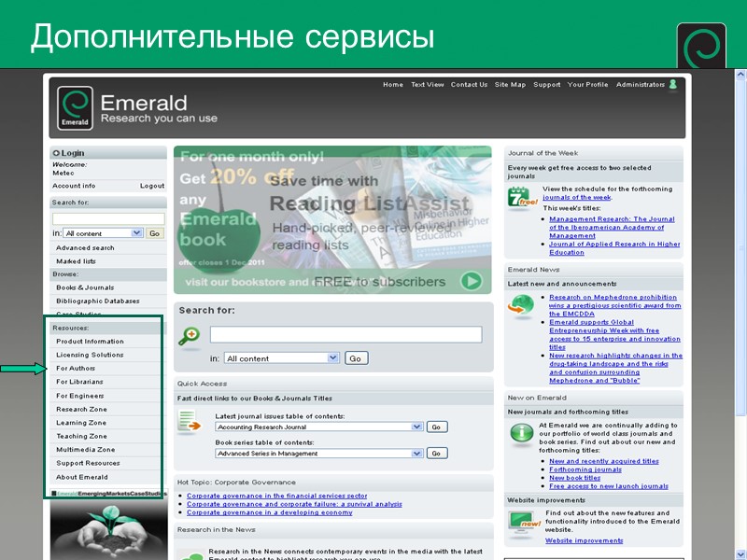Open For Librarians resource
This screenshot has height=560, width=747.
pos(79,382)
